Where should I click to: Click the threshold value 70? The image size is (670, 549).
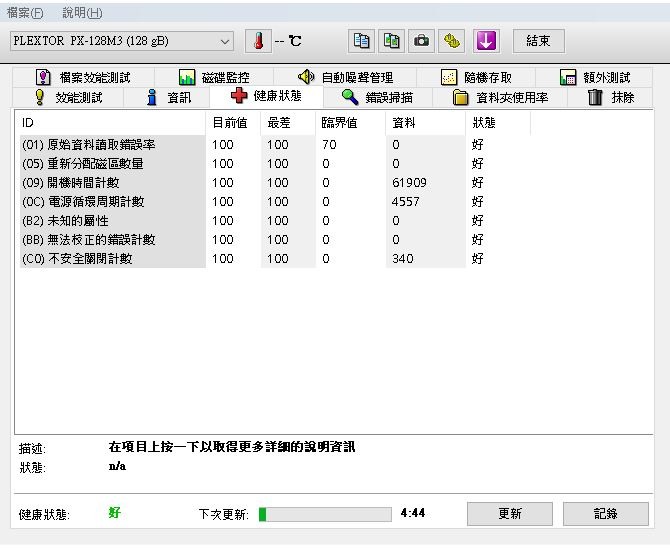329,145
